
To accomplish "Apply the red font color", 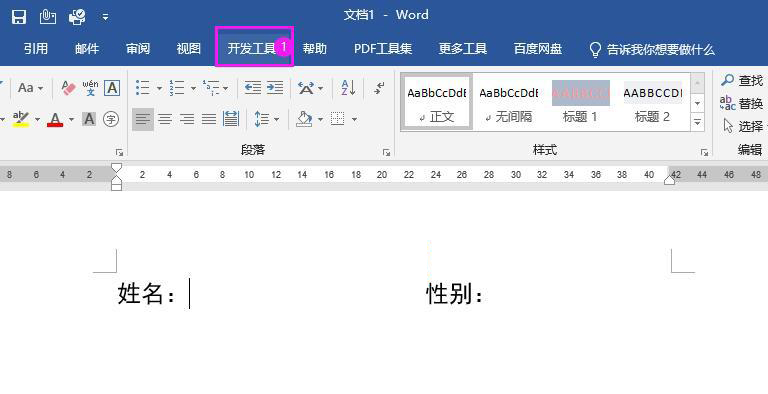I will (55, 119).
